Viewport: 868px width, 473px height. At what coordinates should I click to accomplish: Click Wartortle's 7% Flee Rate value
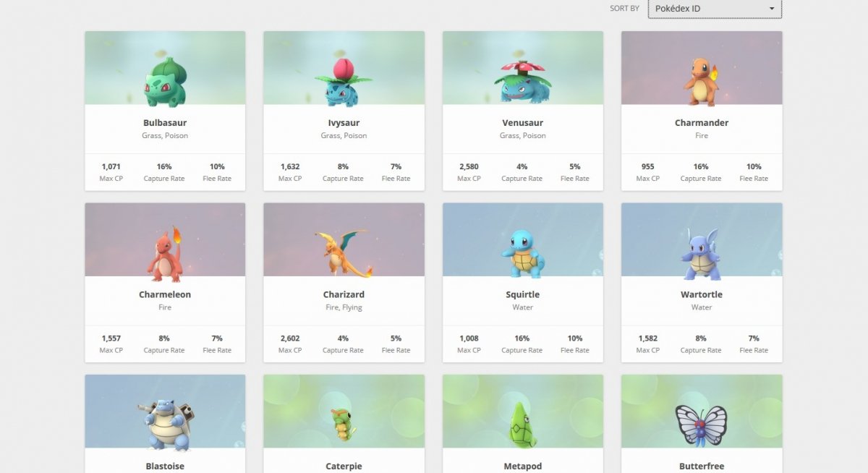tap(754, 338)
